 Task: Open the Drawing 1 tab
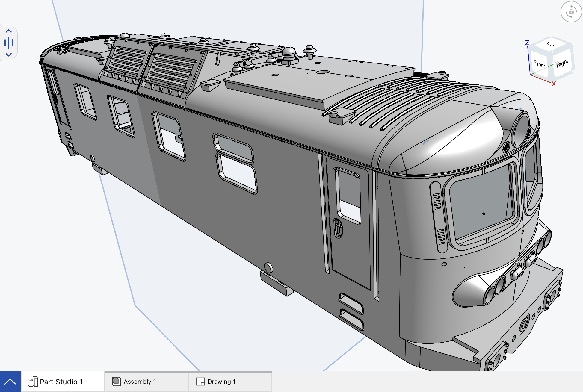(x=221, y=382)
